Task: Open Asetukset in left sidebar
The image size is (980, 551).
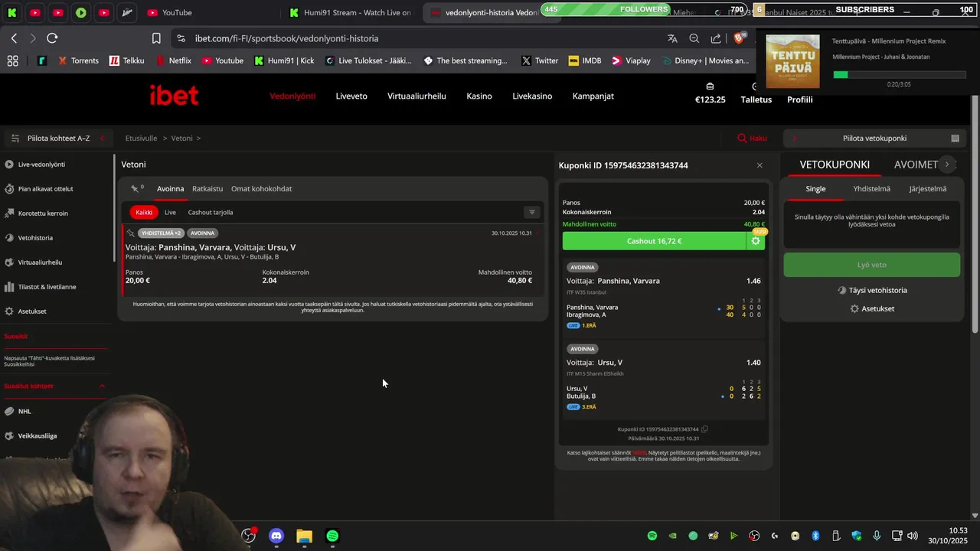Action: [32, 311]
